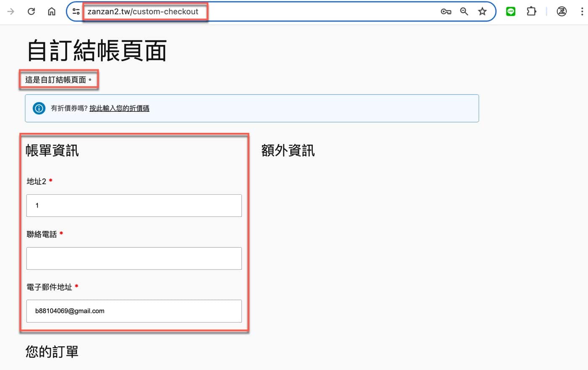
Task: Click the 聯絡電話 input field
Action: [x=134, y=258]
